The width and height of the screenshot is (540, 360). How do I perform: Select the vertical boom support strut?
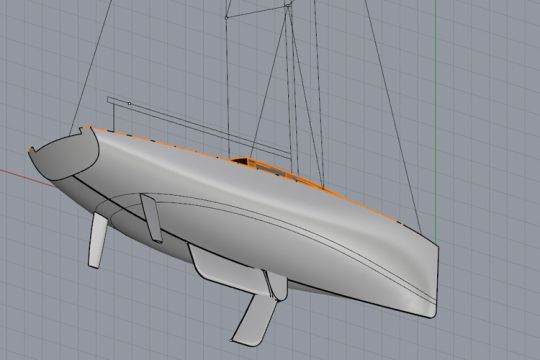[x=114, y=116]
